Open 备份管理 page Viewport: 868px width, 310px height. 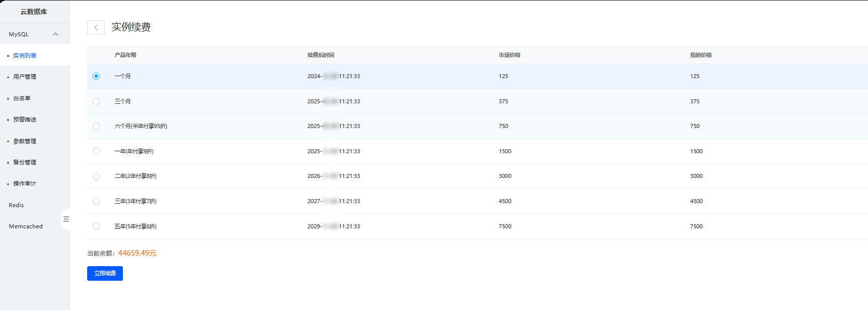click(x=25, y=162)
